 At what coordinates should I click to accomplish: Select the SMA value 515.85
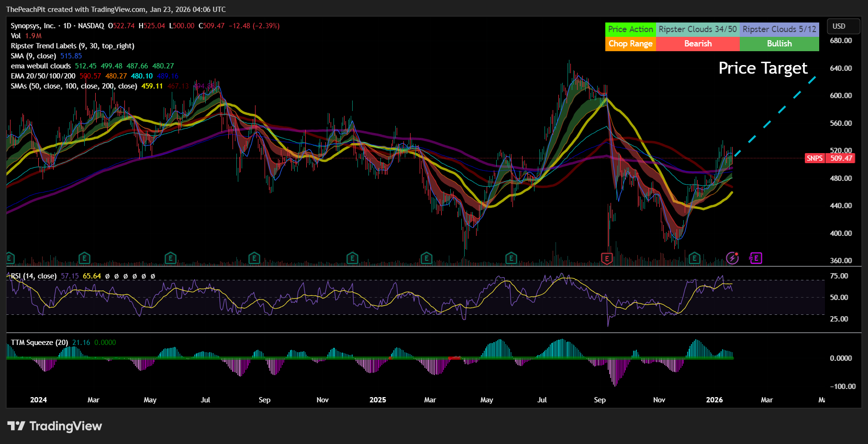pos(71,56)
